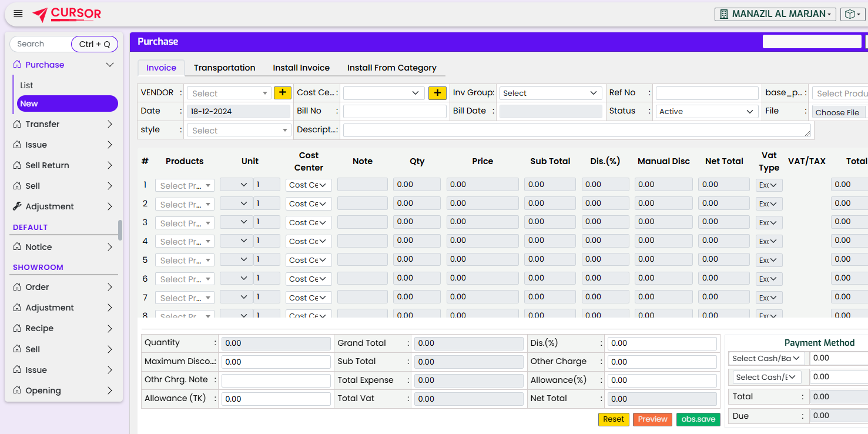Click the box icon in top right
The width and height of the screenshot is (868, 434).
click(850, 14)
